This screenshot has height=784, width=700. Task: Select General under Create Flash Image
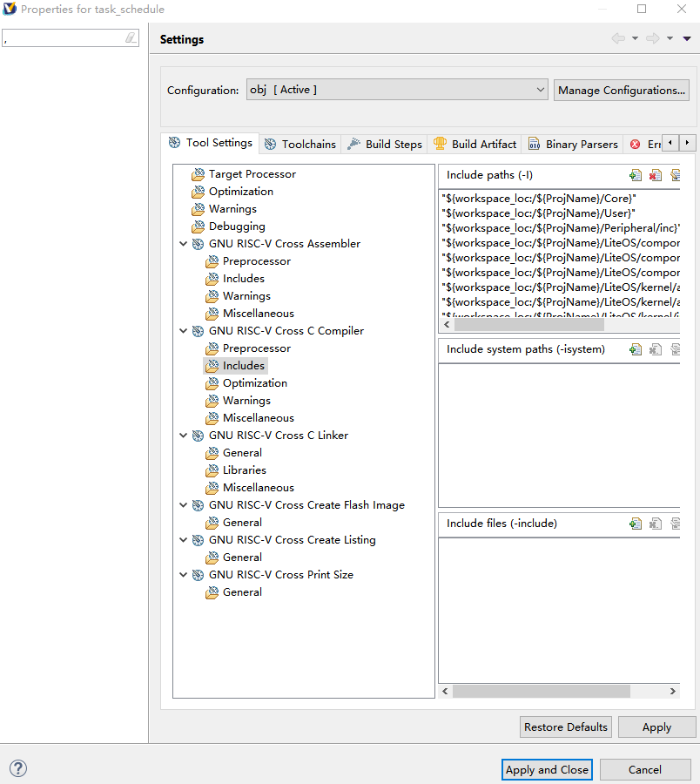tap(233, 523)
